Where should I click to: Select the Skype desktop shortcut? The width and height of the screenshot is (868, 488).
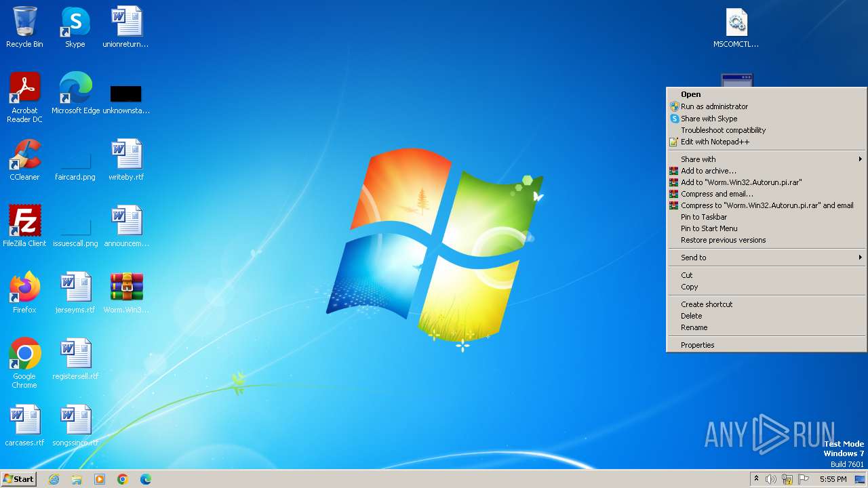[x=75, y=27]
